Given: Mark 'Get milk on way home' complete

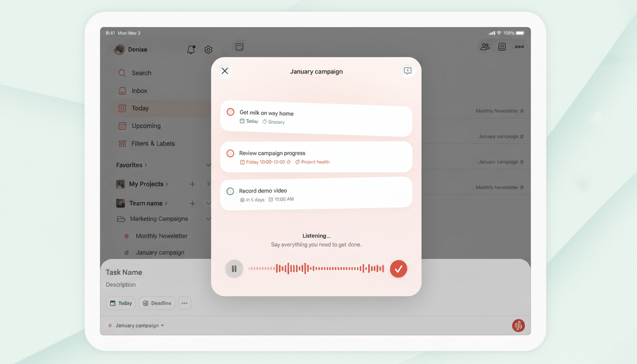Looking at the screenshot, I should [x=230, y=112].
